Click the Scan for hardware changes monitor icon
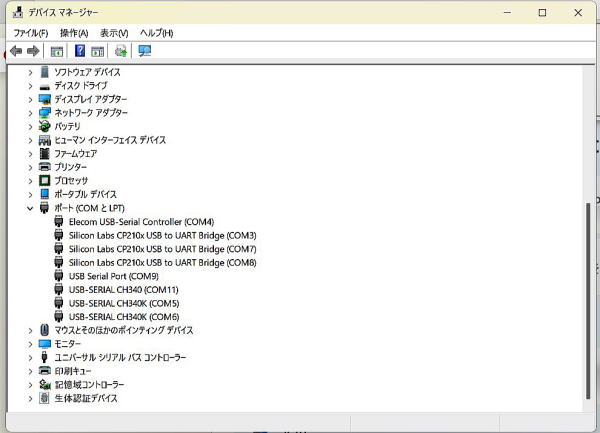Image resolution: width=600 pixels, height=433 pixels. 145,51
